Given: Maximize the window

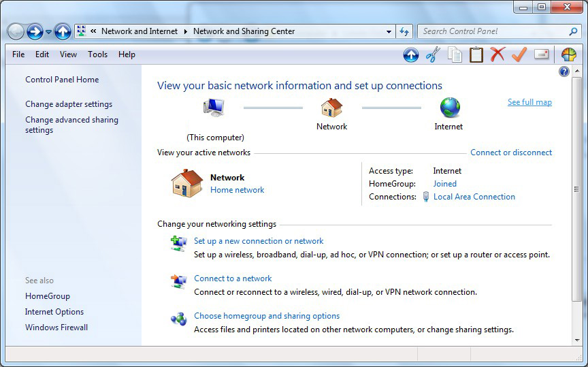Looking at the screenshot, I should click(542, 7).
